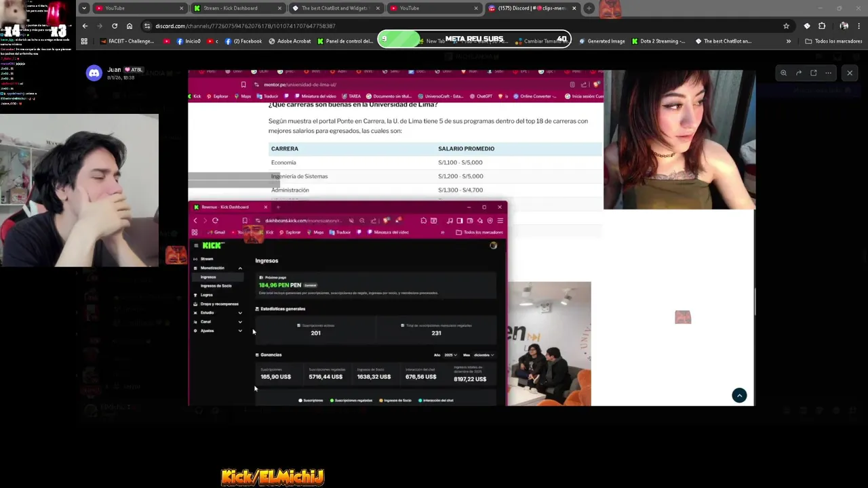The width and height of the screenshot is (868, 488).
Task: Close the Stream - Kick Dashboard tab
Action: [x=279, y=8]
